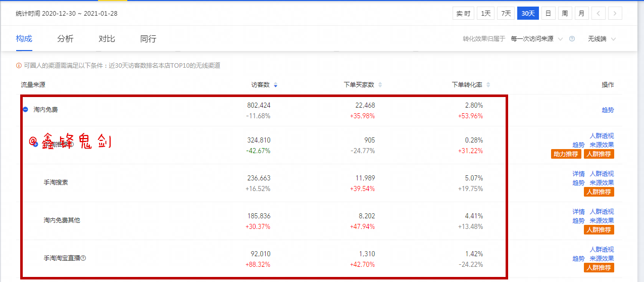This screenshot has width=644, height=282.
Task: Expand the 手淘推荐 row with plus icon
Action: tap(35, 144)
